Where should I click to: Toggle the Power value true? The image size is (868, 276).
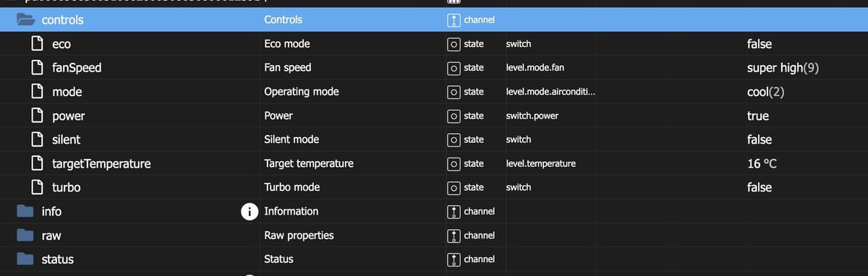[758, 116]
